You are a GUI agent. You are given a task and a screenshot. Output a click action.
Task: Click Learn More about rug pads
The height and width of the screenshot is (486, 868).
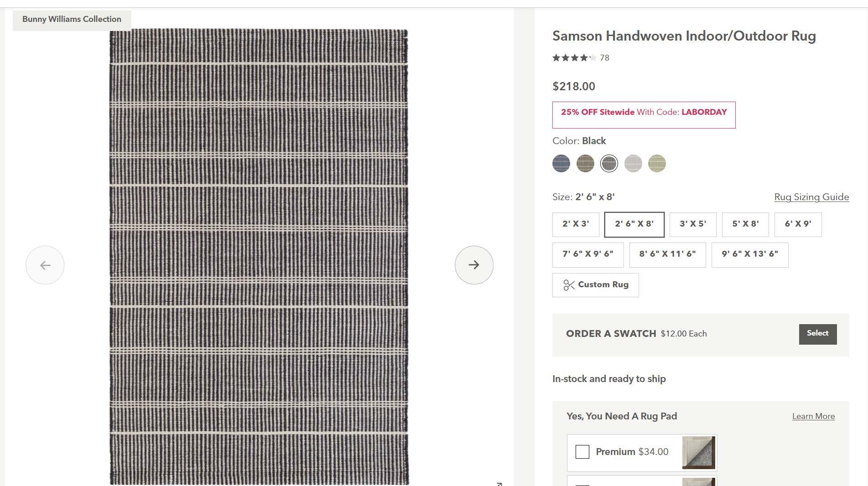coord(813,416)
